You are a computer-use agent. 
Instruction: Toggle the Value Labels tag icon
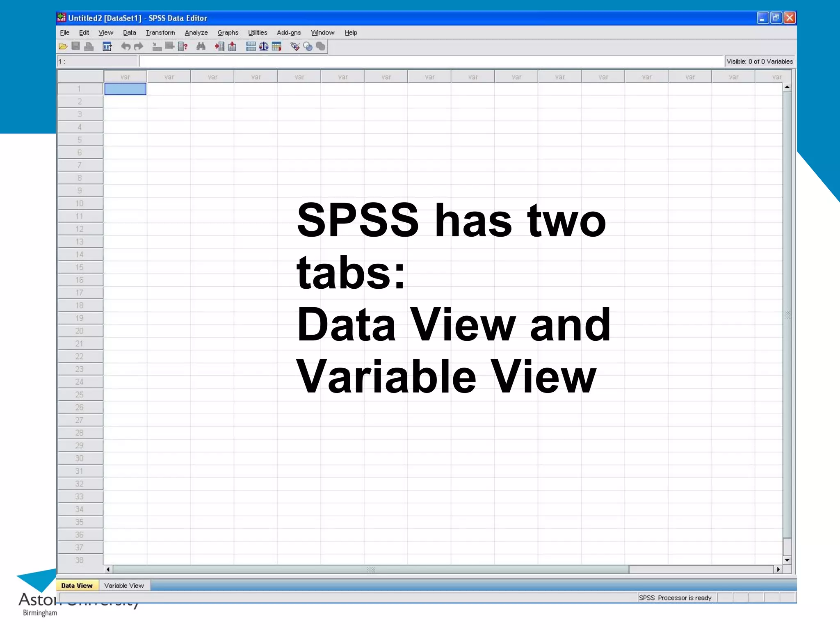point(295,47)
